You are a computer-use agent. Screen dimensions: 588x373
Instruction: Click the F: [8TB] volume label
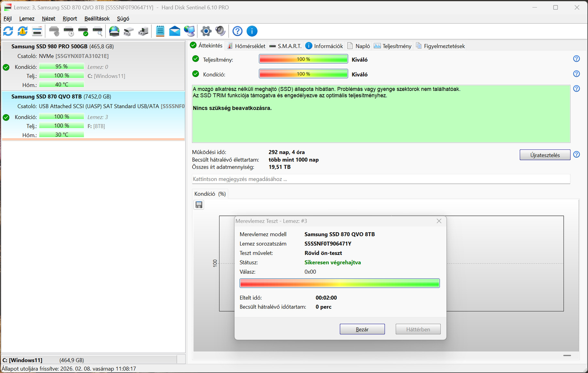96,126
